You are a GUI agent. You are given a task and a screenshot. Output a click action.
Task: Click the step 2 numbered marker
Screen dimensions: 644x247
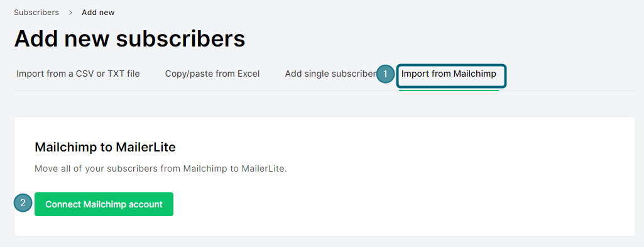pos(23,202)
